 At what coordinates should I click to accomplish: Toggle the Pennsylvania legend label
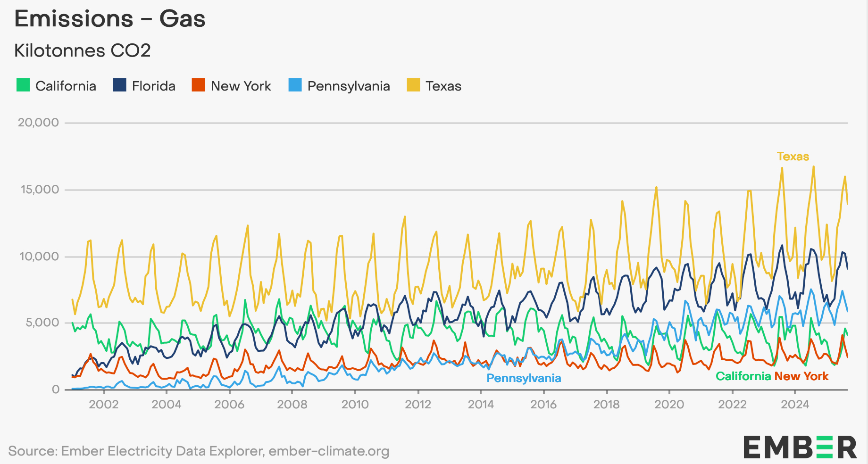pos(349,86)
